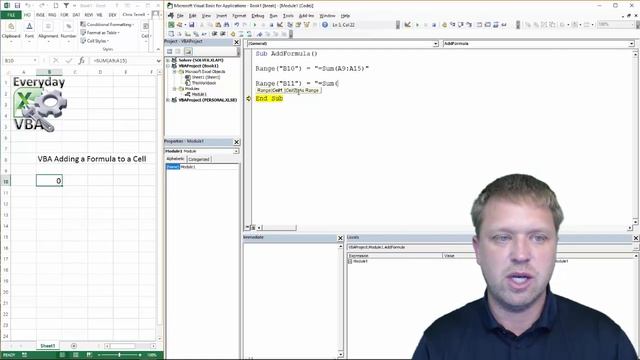Select Sheet1 (Sheet1) in the project tree
This screenshot has height=360, width=640.
(205, 77)
